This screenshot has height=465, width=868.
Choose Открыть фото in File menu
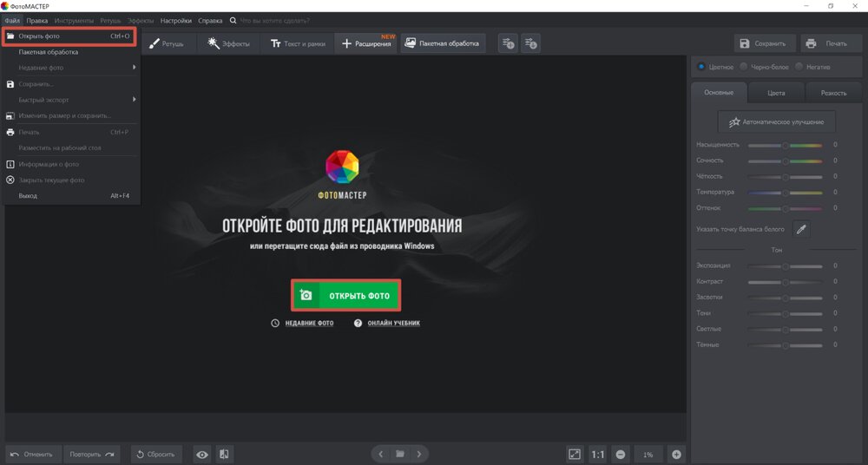tap(69, 36)
